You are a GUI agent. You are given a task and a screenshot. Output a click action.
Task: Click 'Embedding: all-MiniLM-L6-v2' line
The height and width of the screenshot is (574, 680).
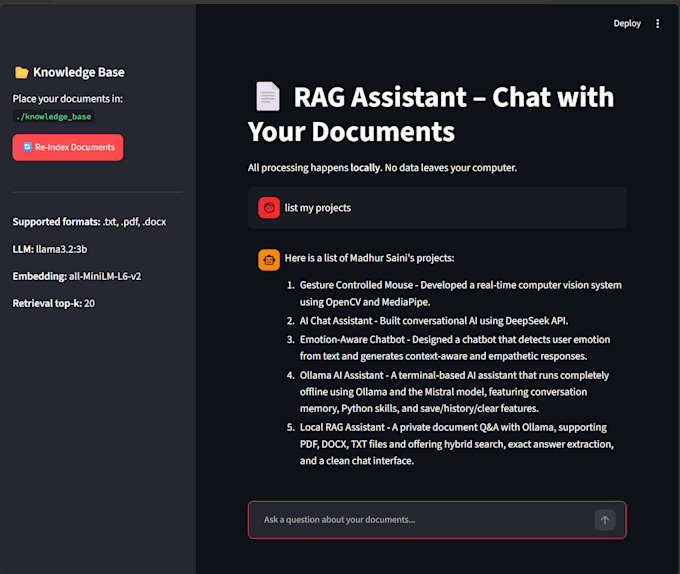click(x=77, y=276)
